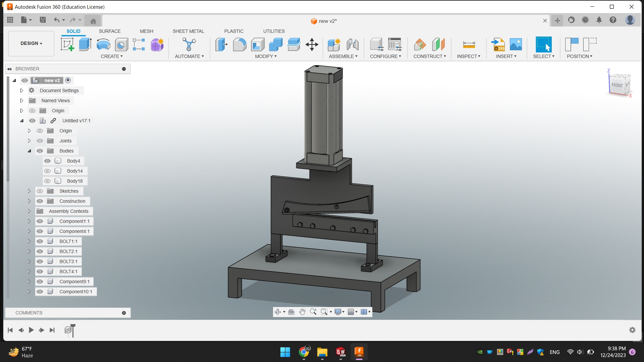Image resolution: width=644 pixels, height=362 pixels.
Task: Open the data panel grid icon
Action: pos(10,20)
